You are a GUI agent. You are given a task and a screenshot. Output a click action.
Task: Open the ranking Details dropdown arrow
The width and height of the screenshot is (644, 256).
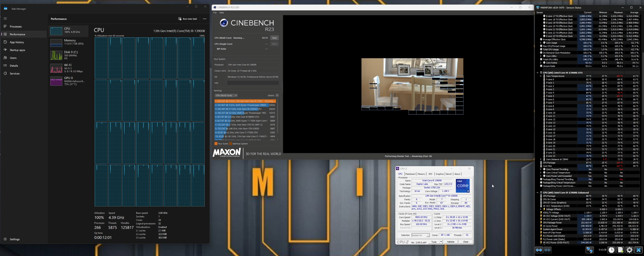[277, 95]
